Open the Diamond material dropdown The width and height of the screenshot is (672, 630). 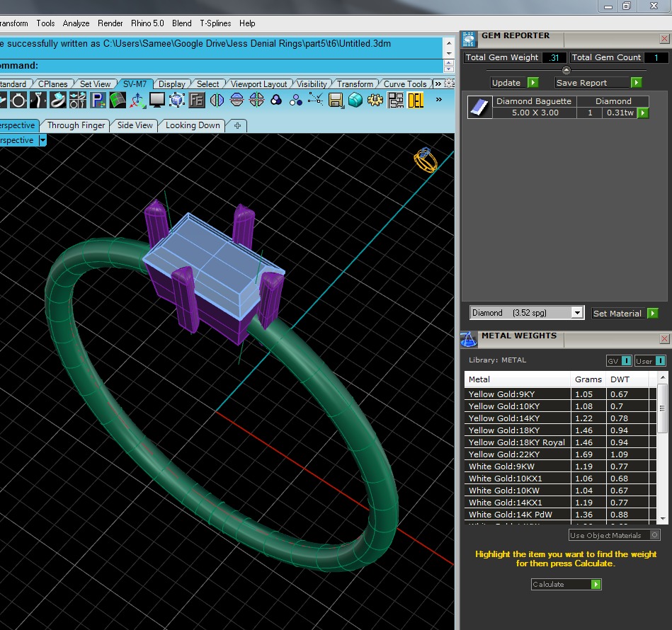(x=577, y=313)
